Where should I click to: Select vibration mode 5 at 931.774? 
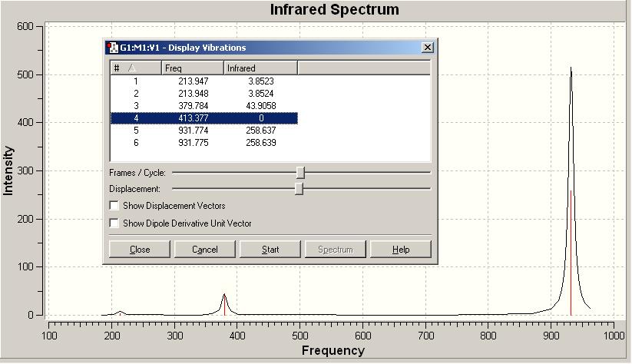point(204,131)
